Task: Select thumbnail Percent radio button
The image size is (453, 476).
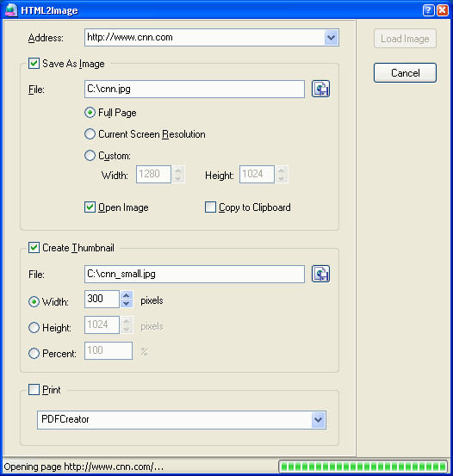Action: tap(34, 354)
